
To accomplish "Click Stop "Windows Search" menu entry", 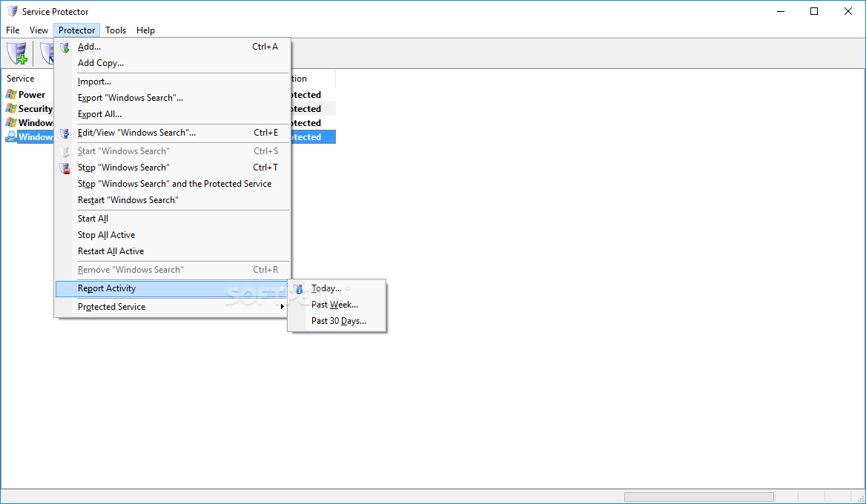I will click(173, 168).
